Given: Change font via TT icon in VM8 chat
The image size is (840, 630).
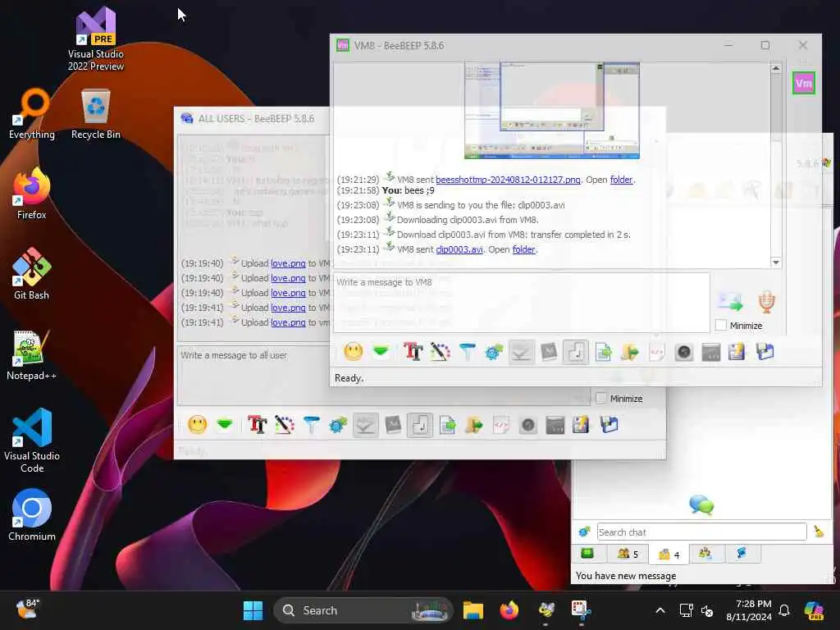Looking at the screenshot, I should [x=413, y=352].
